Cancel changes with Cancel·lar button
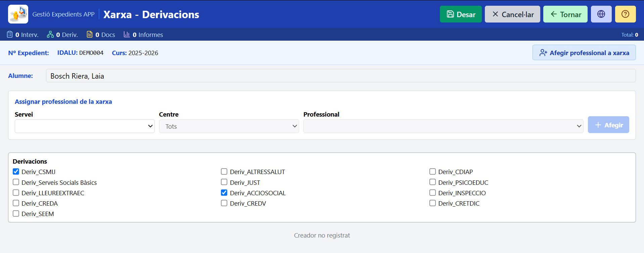 [x=512, y=14]
